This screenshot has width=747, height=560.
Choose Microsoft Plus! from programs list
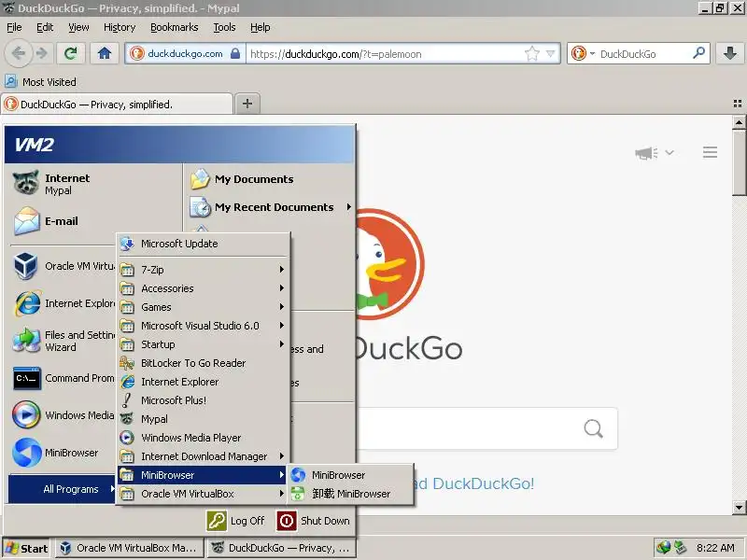pyautogui.click(x=204, y=400)
